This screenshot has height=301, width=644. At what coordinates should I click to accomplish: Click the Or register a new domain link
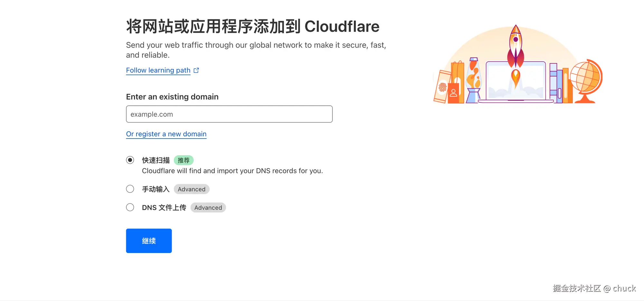tap(166, 134)
